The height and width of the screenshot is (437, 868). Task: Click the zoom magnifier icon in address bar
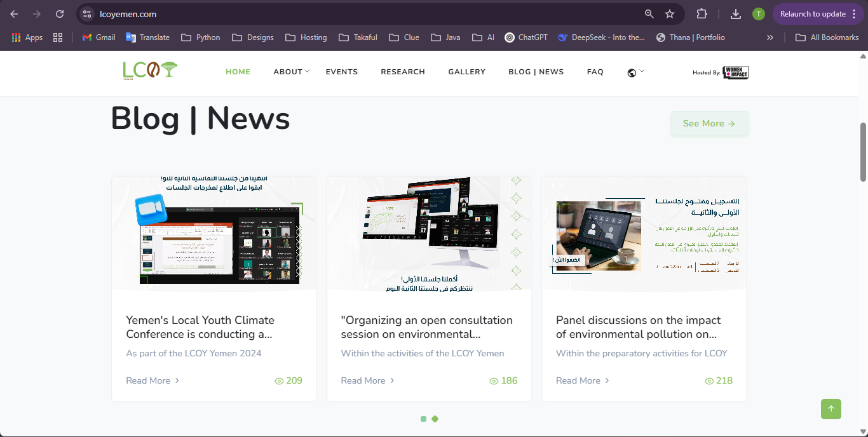tap(649, 14)
